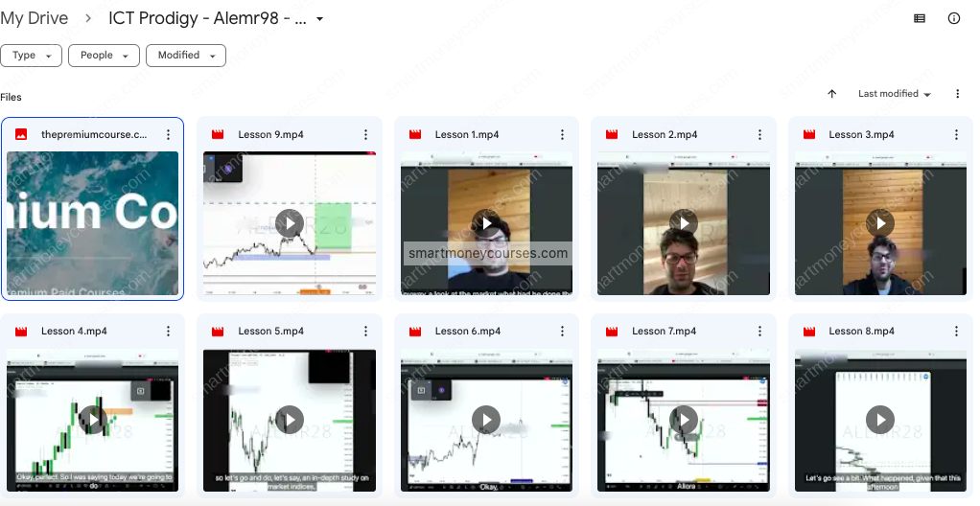Open the Last modified sort menu
Viewport: 980px width, 506px height.
tap(894, 94)
